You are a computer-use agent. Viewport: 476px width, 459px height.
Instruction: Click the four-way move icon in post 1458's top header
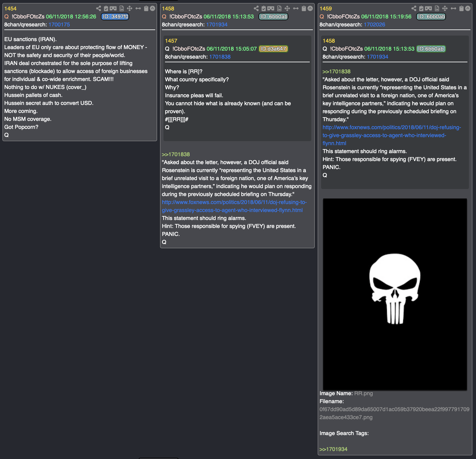[x=287, y=9]
